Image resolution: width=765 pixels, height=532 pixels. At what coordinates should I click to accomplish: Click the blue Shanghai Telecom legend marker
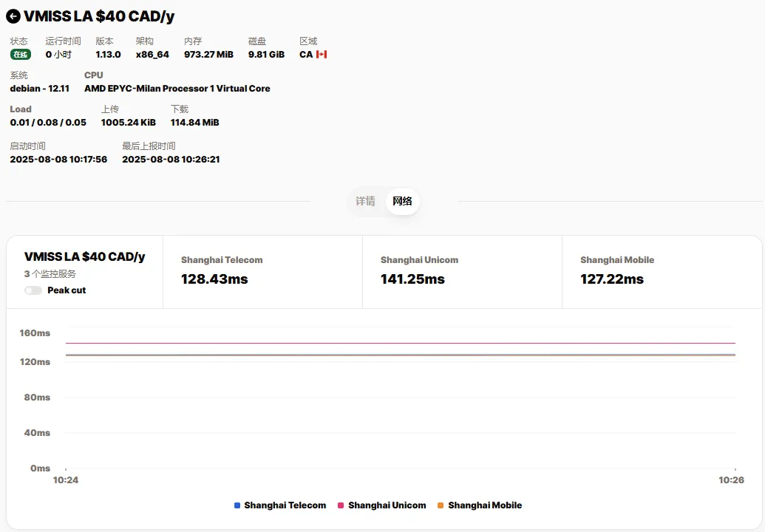click(237, 505)
